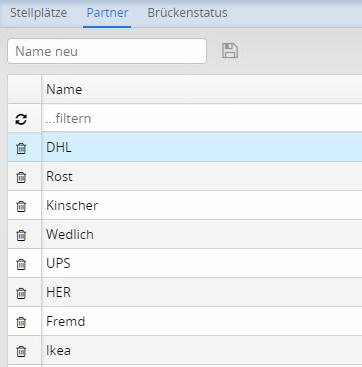
Task: Remove Fremd using its trash icon
Action: (x=21, y=322)
